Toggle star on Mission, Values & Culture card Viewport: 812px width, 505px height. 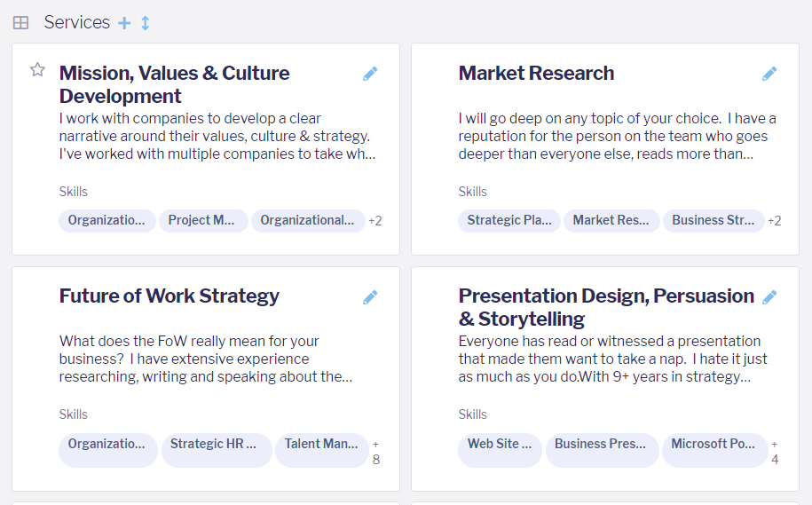tap(37, 70)
